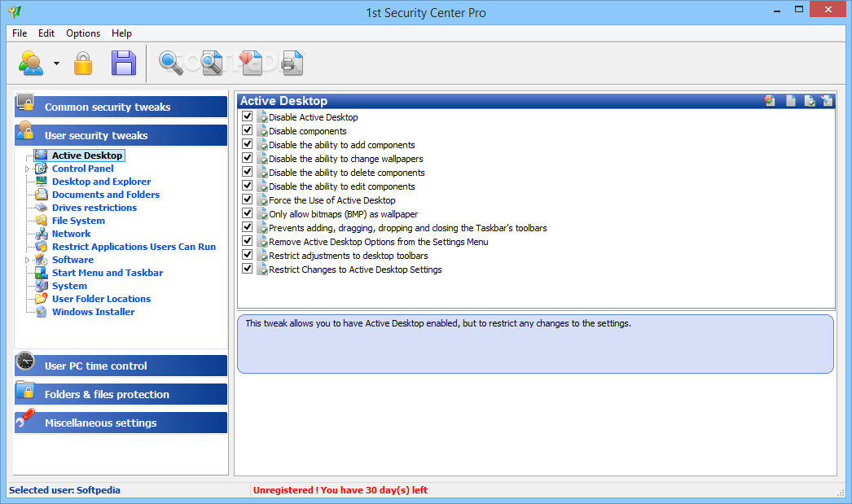Viewport: 852px width, 504px height.
Task: Click the printer toolbar icon
Action: (x=292, y=63)
